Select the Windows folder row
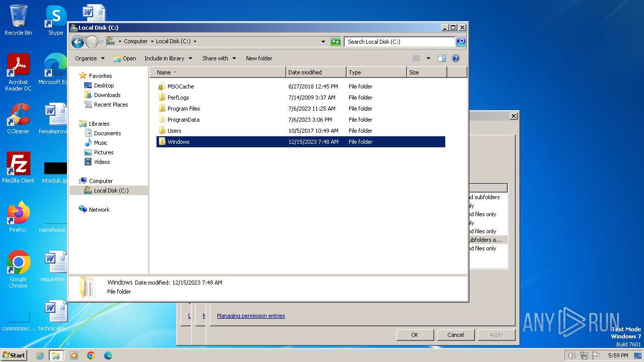This screenshot has height=362, width=644. pos(301,142)
